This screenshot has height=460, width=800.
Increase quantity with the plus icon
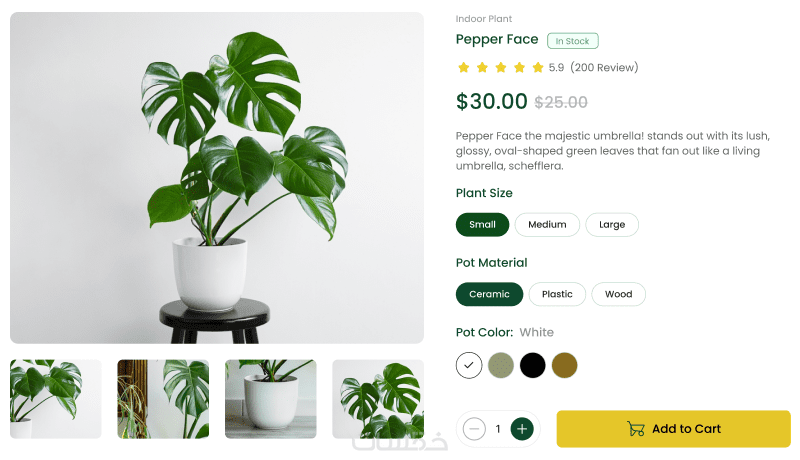click(521, 429)
